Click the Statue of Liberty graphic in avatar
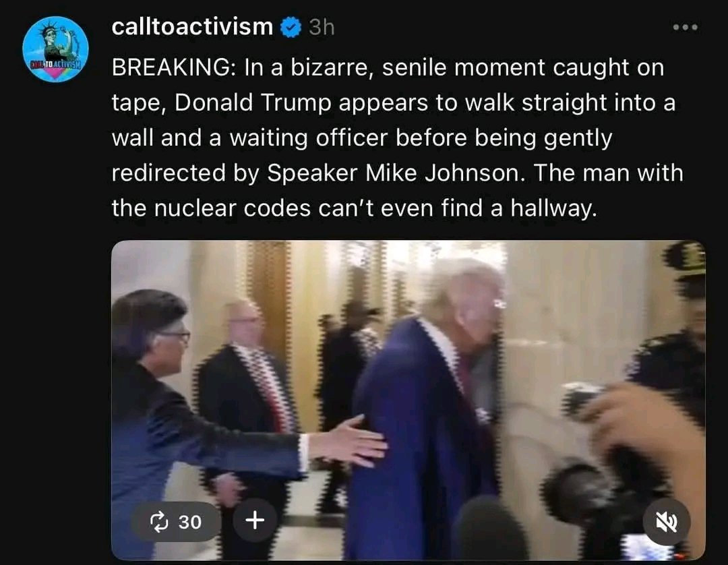The width and height of the screenshot is (728, 565). (56, 41)
